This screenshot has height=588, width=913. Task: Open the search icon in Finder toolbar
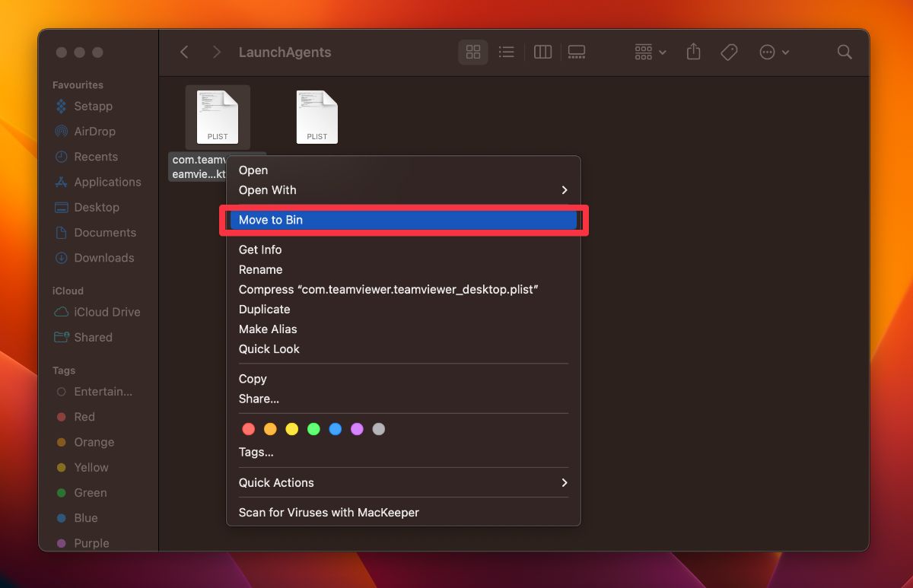[845, 52]
